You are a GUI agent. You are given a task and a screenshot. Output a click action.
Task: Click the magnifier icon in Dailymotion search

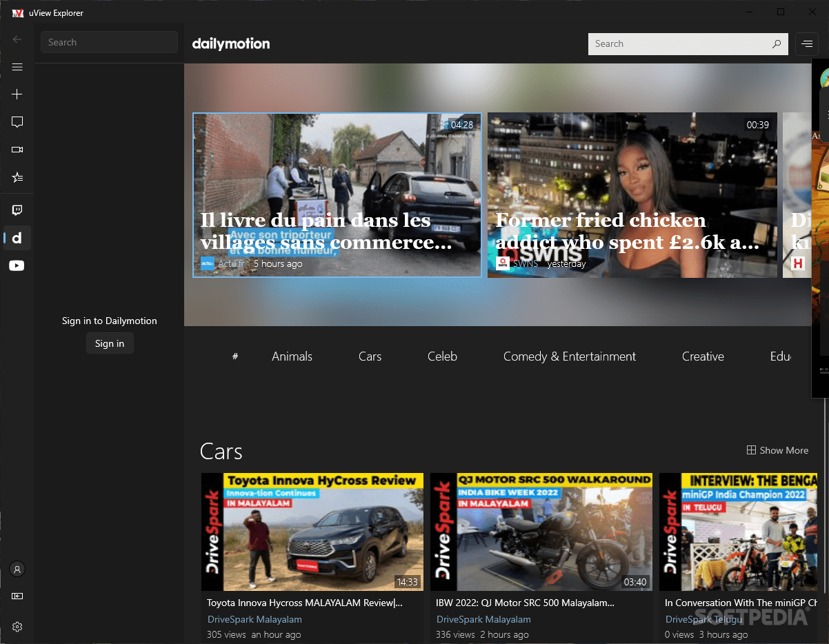[x=777, y=43]
